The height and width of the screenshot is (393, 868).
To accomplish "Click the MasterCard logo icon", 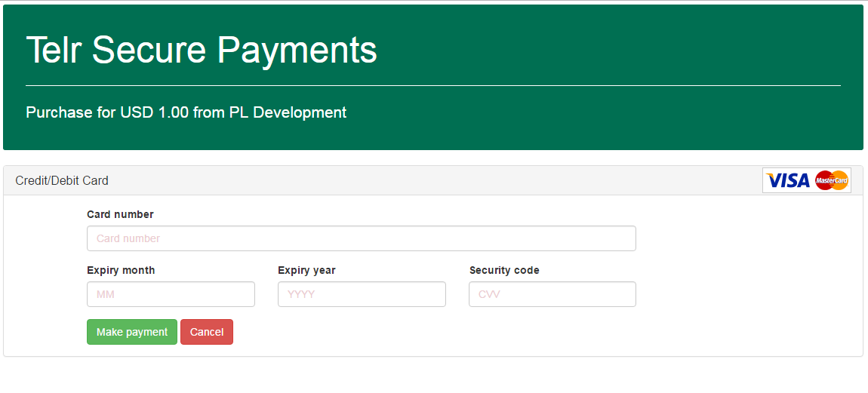I will 832,180.
